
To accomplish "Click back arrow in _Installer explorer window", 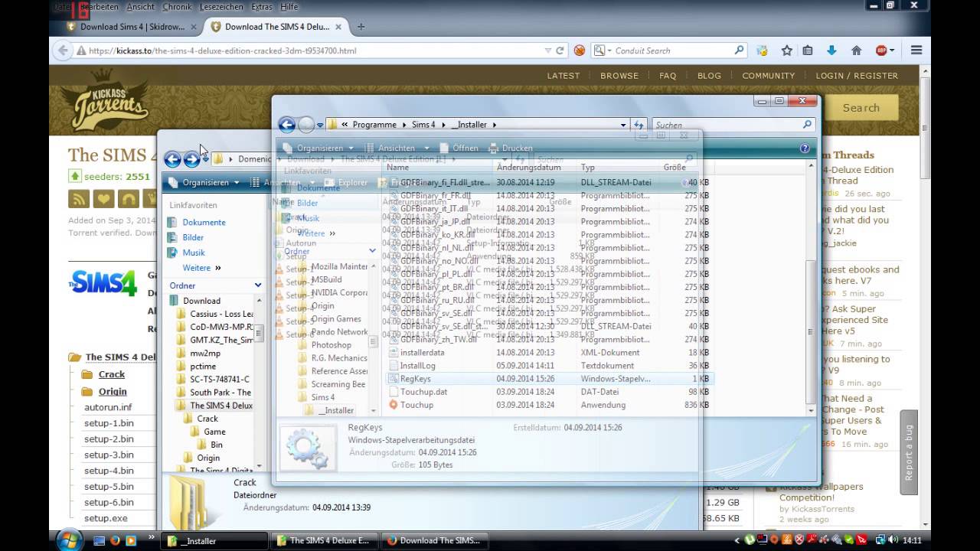I will tap(287, 125).
